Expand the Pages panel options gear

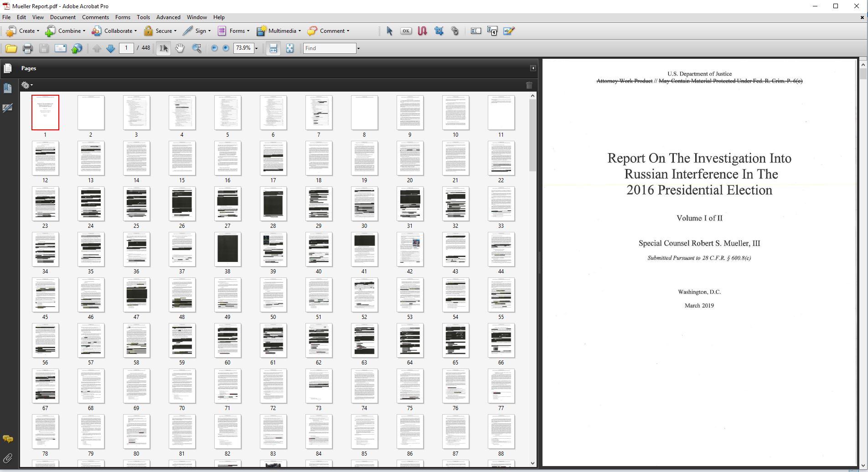click(27, 85)
